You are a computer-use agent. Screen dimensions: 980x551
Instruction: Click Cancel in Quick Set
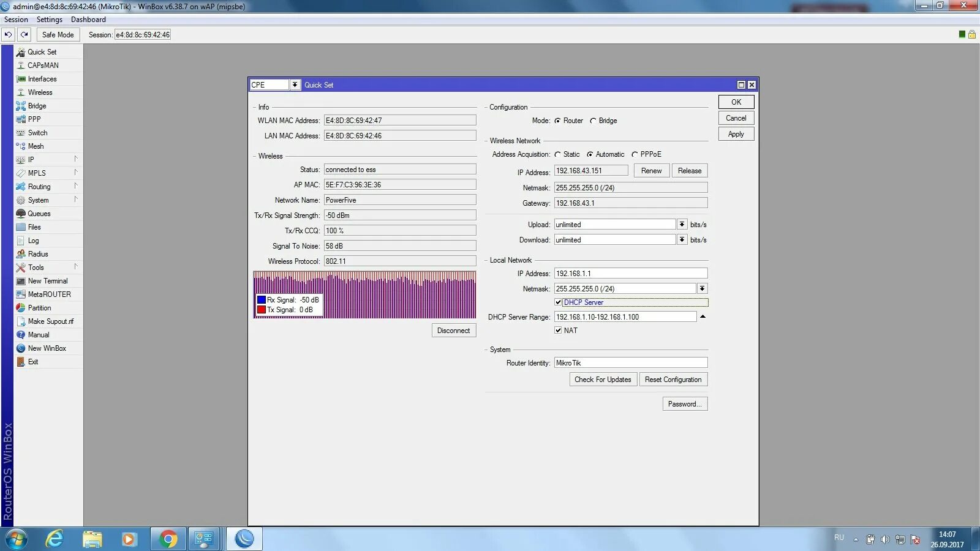tap(736, 118)
